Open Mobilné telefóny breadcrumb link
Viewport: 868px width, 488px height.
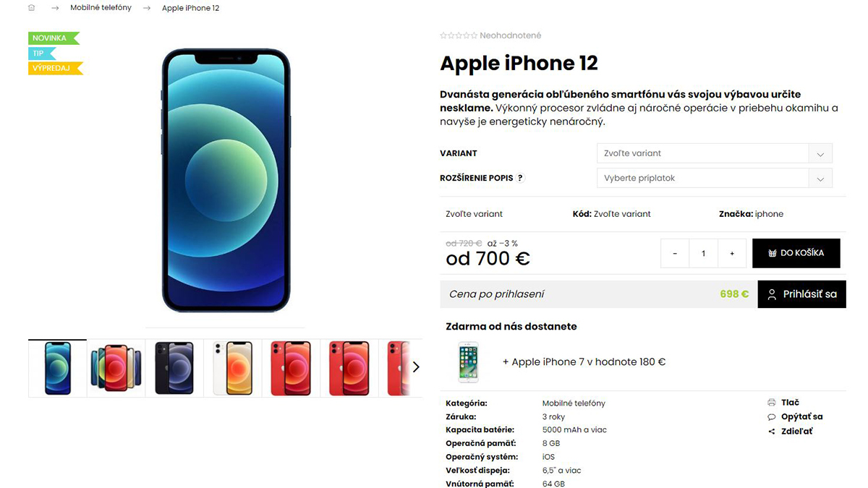(x=101, y=8)
